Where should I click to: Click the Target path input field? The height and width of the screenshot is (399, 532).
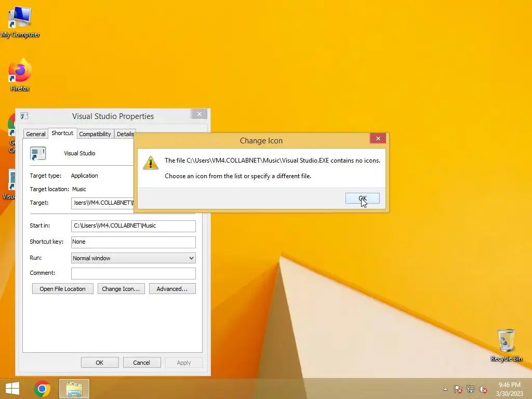(102, 203)
